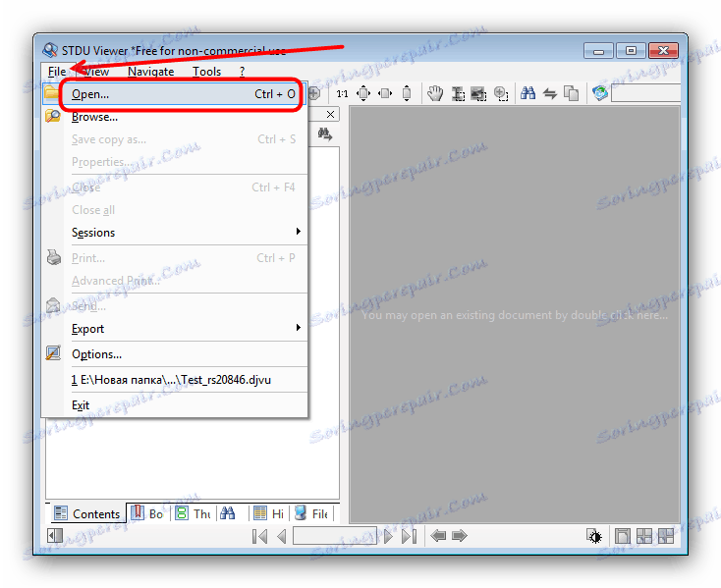
Task: Open search with the binoculars toolbar icon
Action: click(x=527, y=93)
